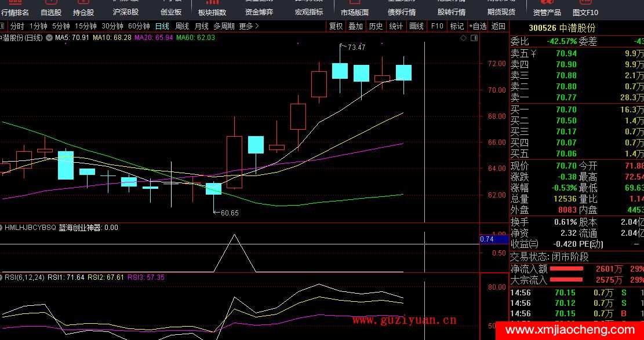This screenshot has width=644, height=340.
Task: Open the 图文F10 toolbar icon
Action: coord(585,12)
